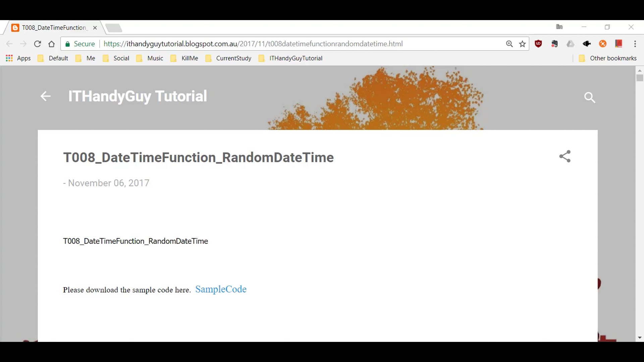Viewport: 644px width, 362px height.
Task: Open Chrome's three-dot menu
Action: pos(635,44)
